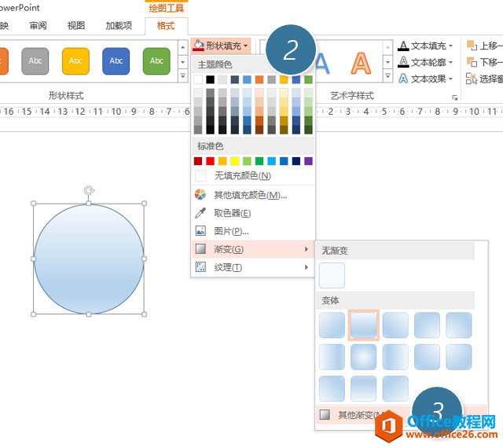Image resolution: width=503 pixels, height=448 pixels.
Task: Select the yellow Abc shape style
Action: pyautogui.click(x=75, y=61)
